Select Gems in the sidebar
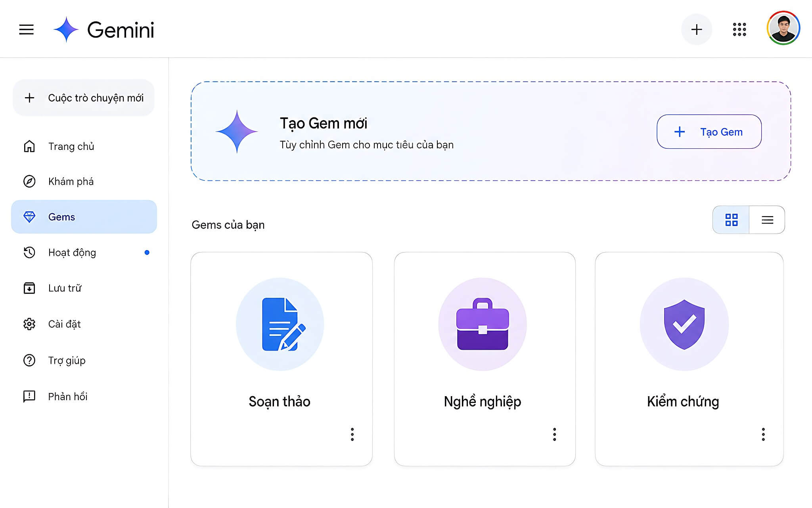The height and width of the screenshot is (508, 812). coord(84,217)
